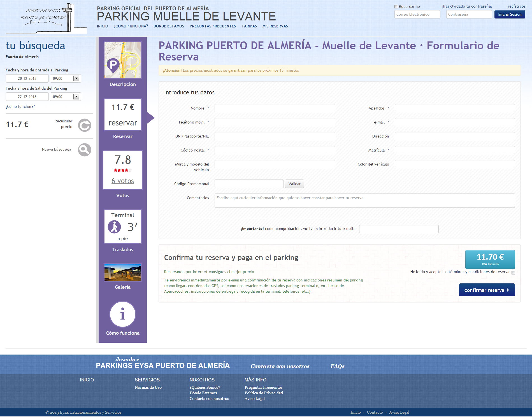Screen dimensions: 532x417
Task: Click the 11.7 € reservar tile
Action: 123,115
